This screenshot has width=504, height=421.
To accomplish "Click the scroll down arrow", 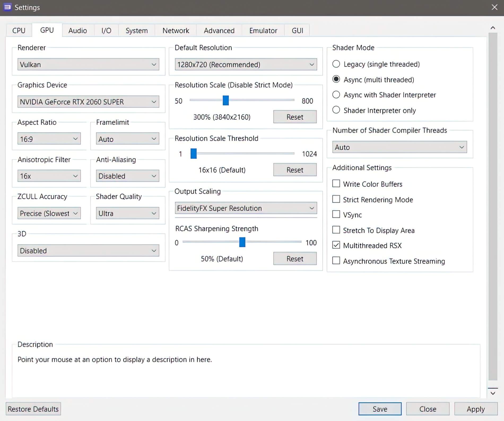I will click(x=493, y=393).
